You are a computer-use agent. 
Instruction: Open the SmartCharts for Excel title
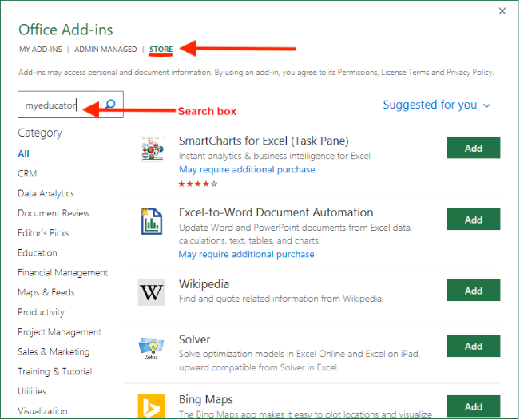tap(264, 141)
